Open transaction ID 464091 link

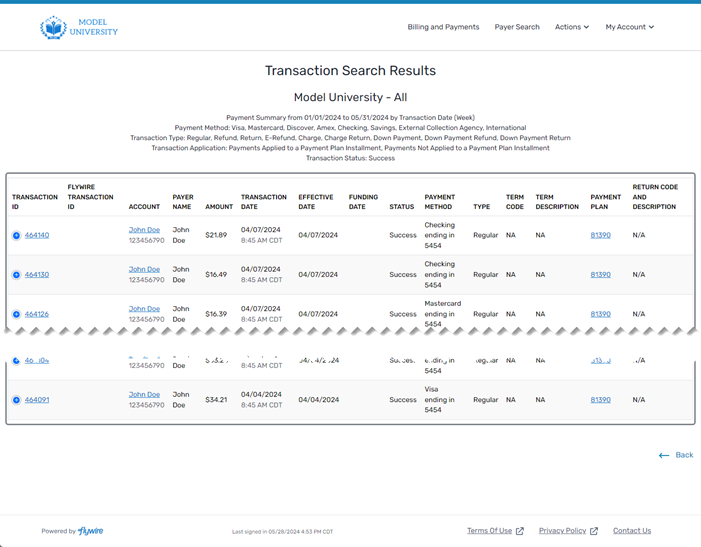[x=37, y=400]
